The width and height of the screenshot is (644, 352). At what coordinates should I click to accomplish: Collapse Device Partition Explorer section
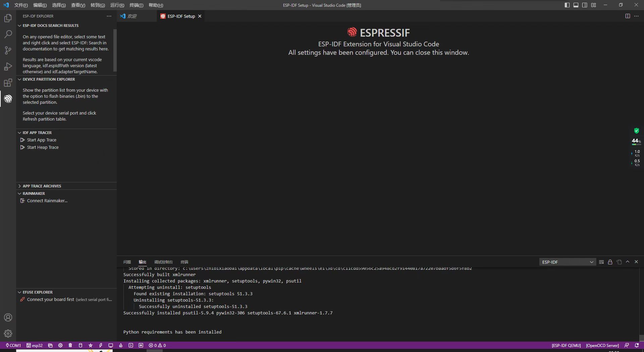(66, 79)
